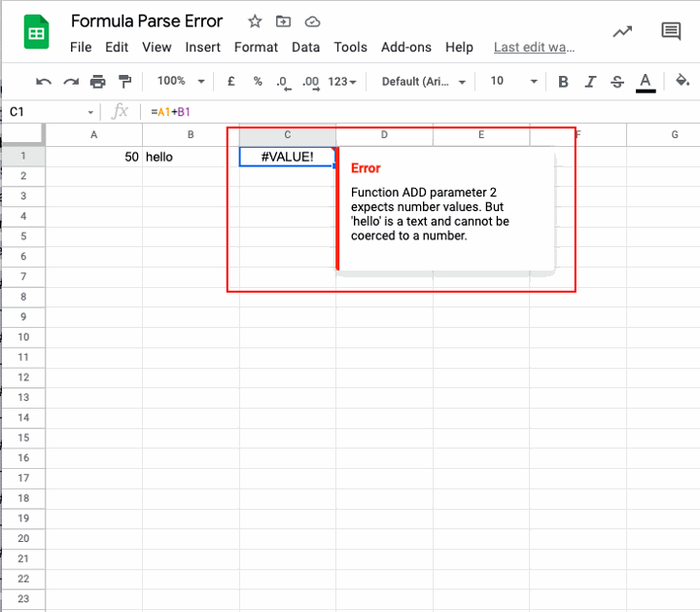Open the Format menu

tap(256, 47)
